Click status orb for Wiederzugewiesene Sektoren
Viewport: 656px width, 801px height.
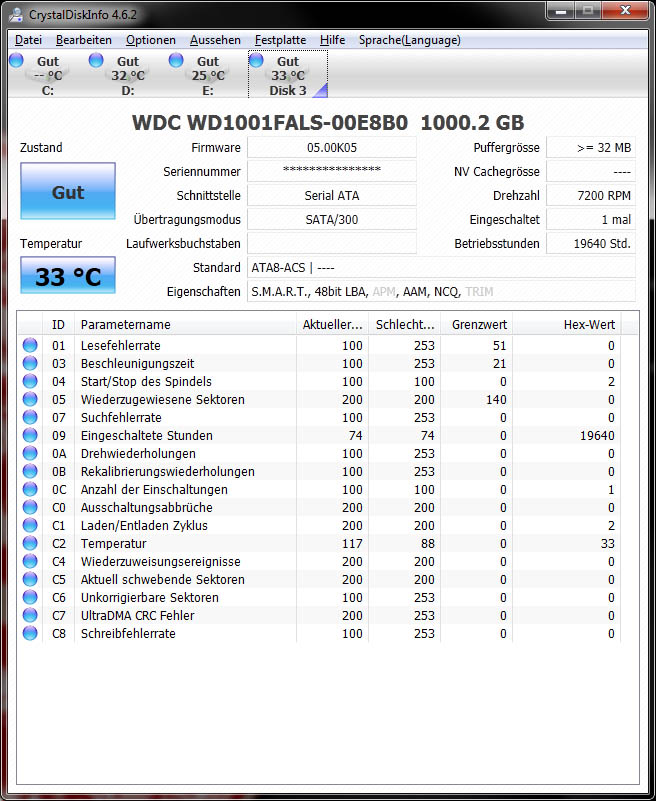coord(30,399)
